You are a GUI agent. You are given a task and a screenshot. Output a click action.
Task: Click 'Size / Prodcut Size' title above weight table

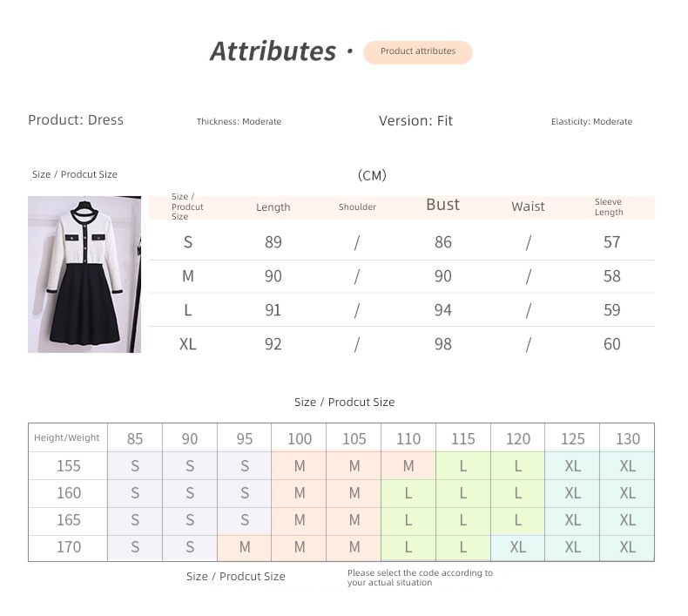(345, 402)
